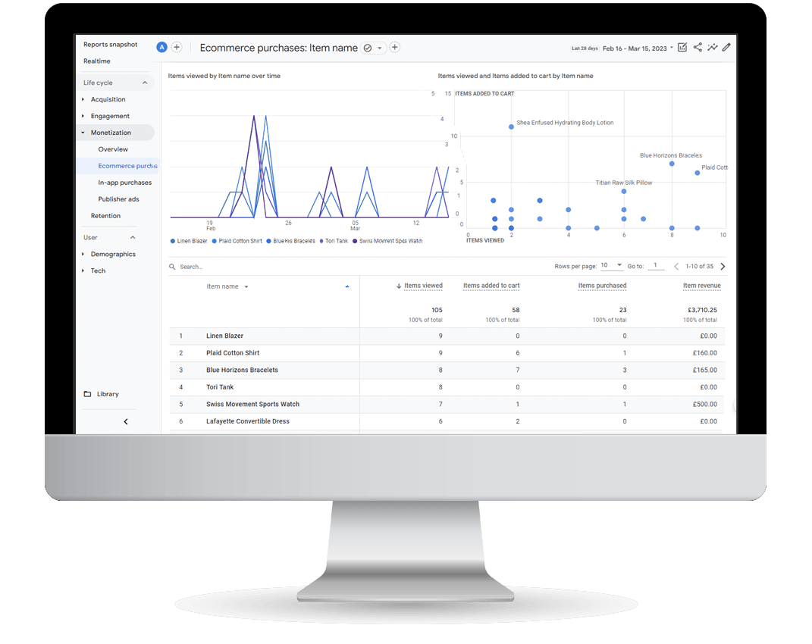
Task: Open the date range selector dropdown
Action: [638, 47]
